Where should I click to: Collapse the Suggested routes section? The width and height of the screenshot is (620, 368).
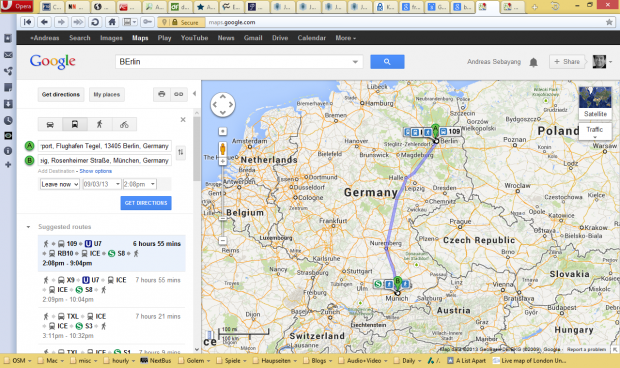[x=28, y=227]
